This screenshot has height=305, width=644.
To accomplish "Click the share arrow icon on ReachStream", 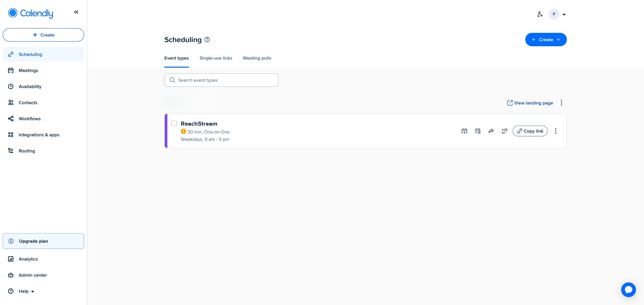I will click(x=491, y=131).
